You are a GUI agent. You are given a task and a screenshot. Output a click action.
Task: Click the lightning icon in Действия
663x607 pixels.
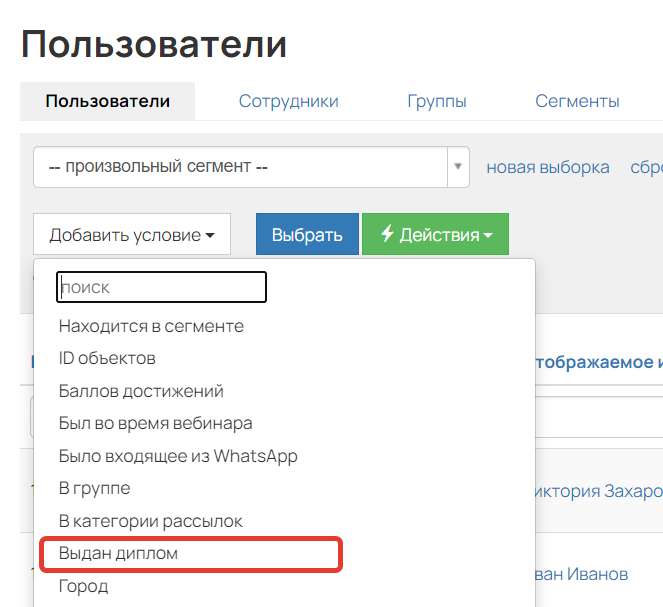coord(387,233)
